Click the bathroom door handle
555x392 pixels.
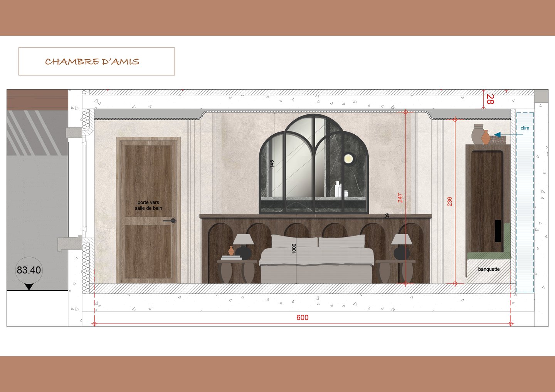[170, 221]
